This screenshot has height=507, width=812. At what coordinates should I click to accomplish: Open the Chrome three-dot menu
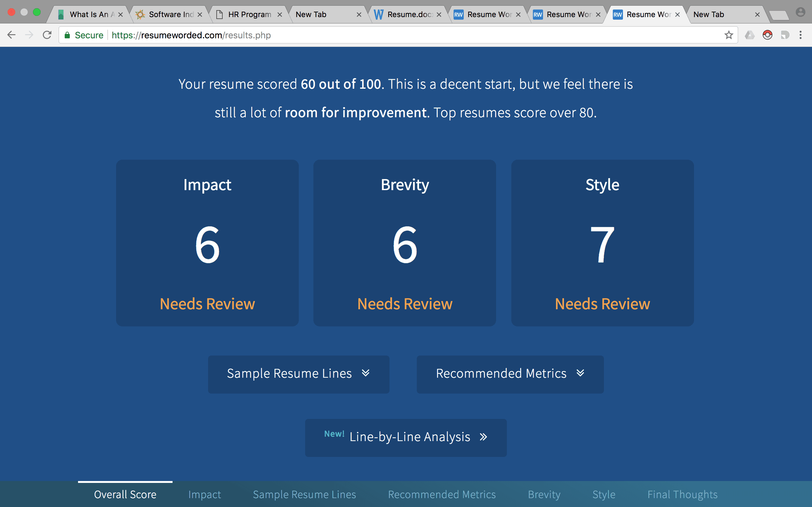point(801,35)
